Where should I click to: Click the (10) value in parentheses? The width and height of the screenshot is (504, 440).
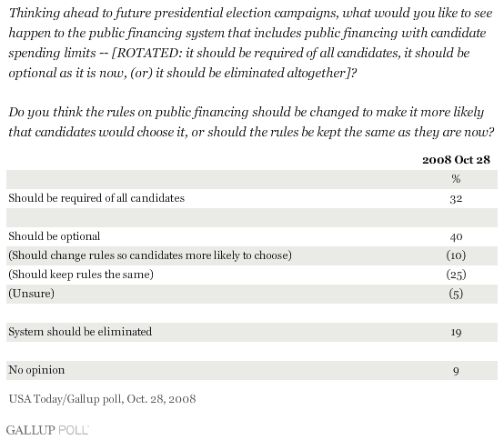click(456, 255)
